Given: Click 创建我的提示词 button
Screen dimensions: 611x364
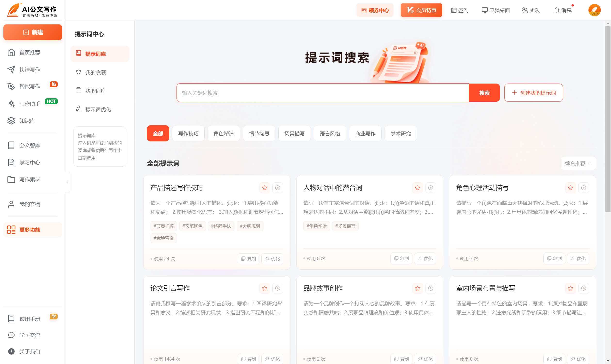Looking at the screenshot, I should pos(533,93).
